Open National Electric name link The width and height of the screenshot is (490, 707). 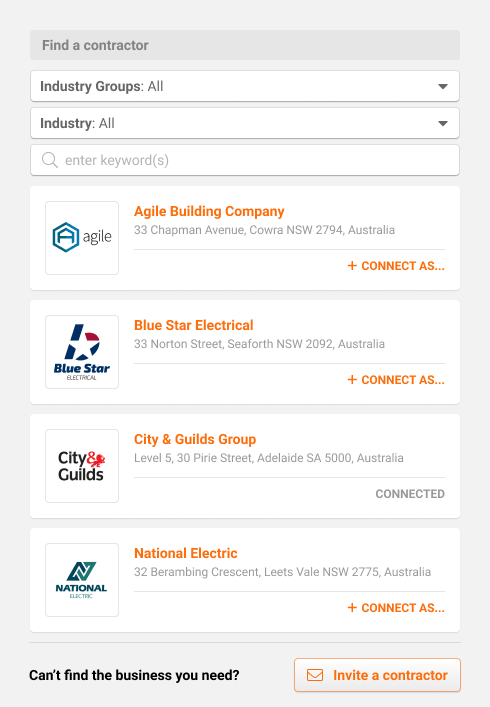[x=186, y=553]
